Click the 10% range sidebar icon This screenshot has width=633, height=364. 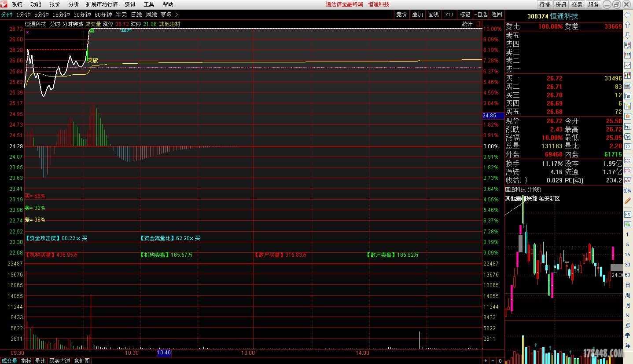click(x=627, y=191)
